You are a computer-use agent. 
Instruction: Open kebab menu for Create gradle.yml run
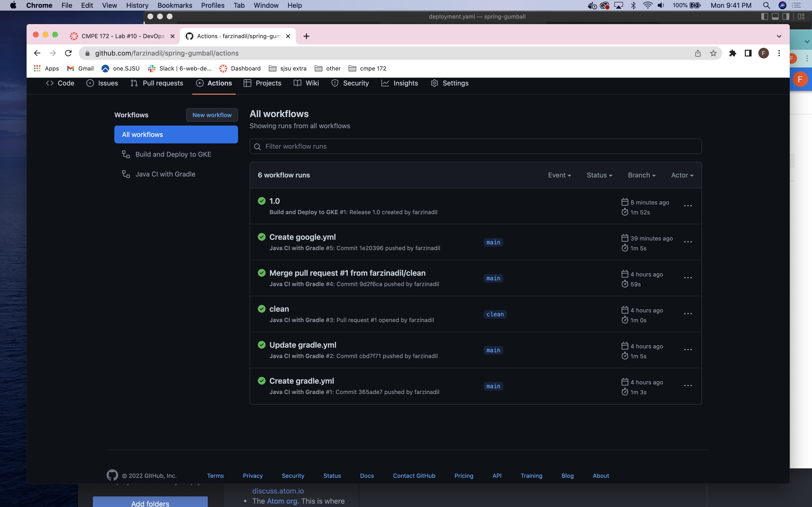pyautogui.click(x=688, y=386)
